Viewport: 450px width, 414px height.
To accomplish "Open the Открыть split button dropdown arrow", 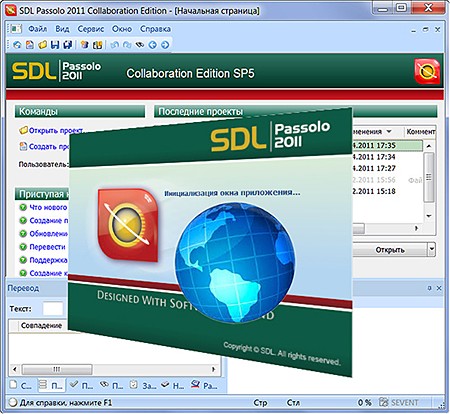I will coord(432,249).
